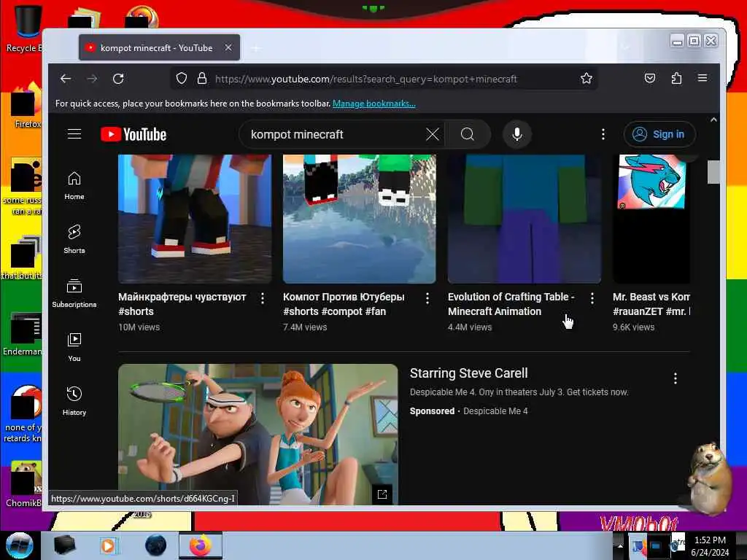Open the Mr. Beast short thumbnail
Screen dimensions: 747x560
651,219
